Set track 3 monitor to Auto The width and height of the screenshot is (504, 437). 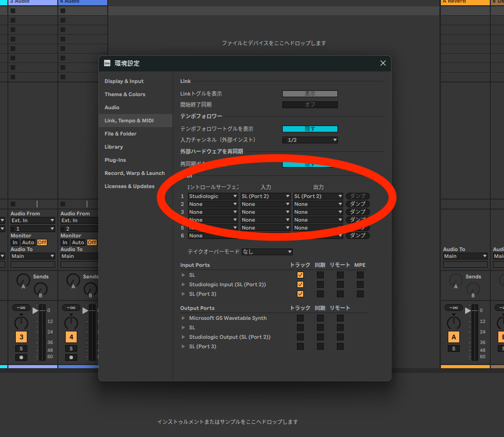28,242
